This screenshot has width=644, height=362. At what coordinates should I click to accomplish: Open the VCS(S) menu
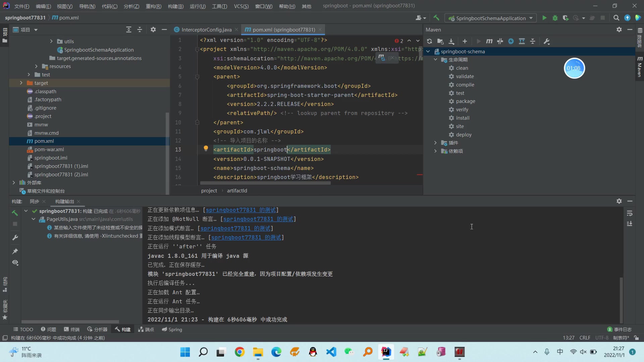point(241,6)
